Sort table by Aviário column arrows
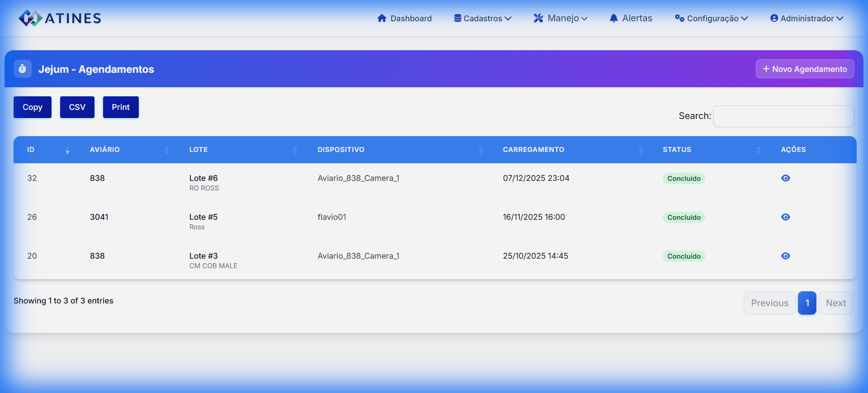The image size is (868, 393). pos(167,150)
